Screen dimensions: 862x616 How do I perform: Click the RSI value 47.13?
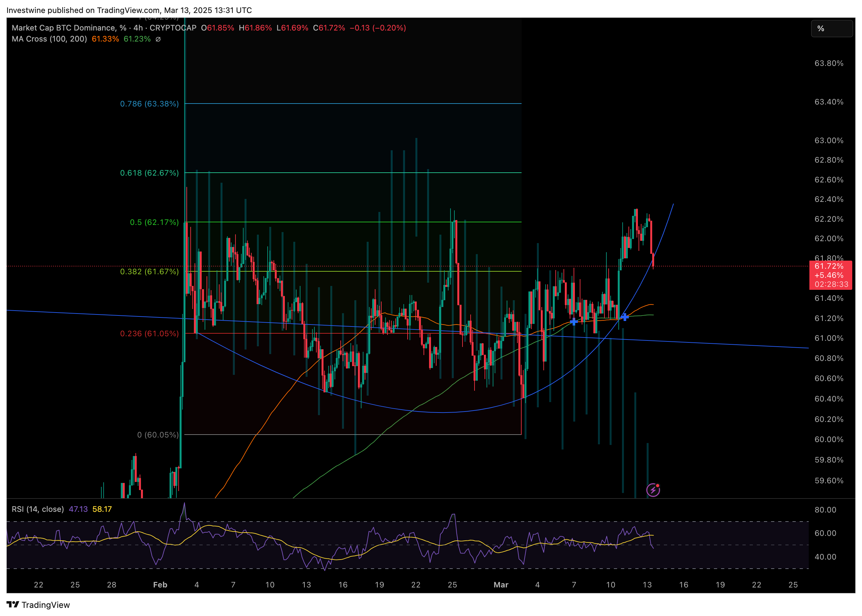78,509
